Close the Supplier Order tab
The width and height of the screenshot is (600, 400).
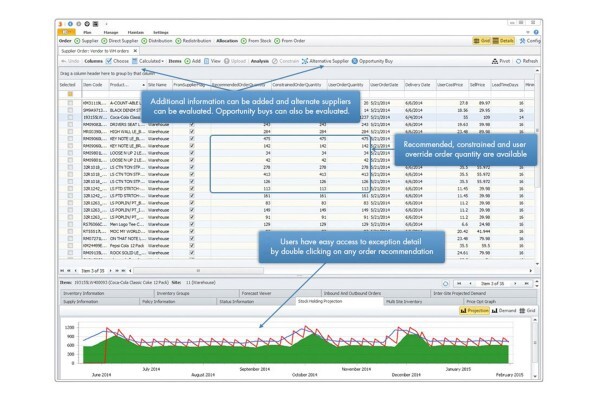pyautogui.click(x=135, y=51)
